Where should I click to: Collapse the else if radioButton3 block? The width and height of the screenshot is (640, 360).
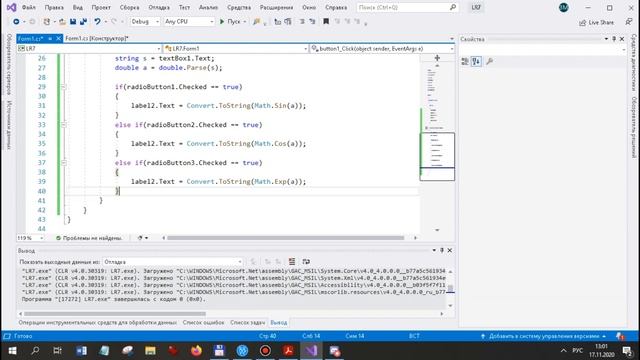pos(63,163)
